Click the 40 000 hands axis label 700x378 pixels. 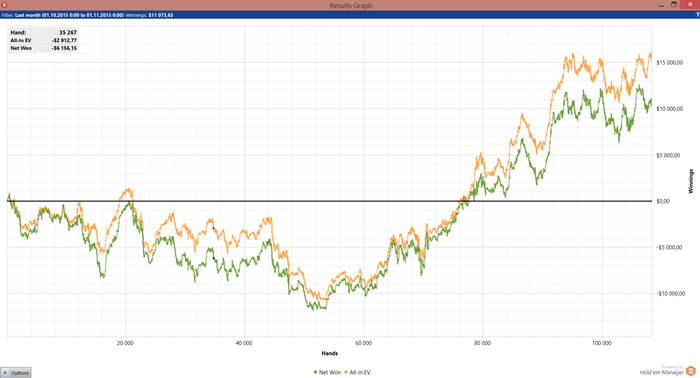244,343
